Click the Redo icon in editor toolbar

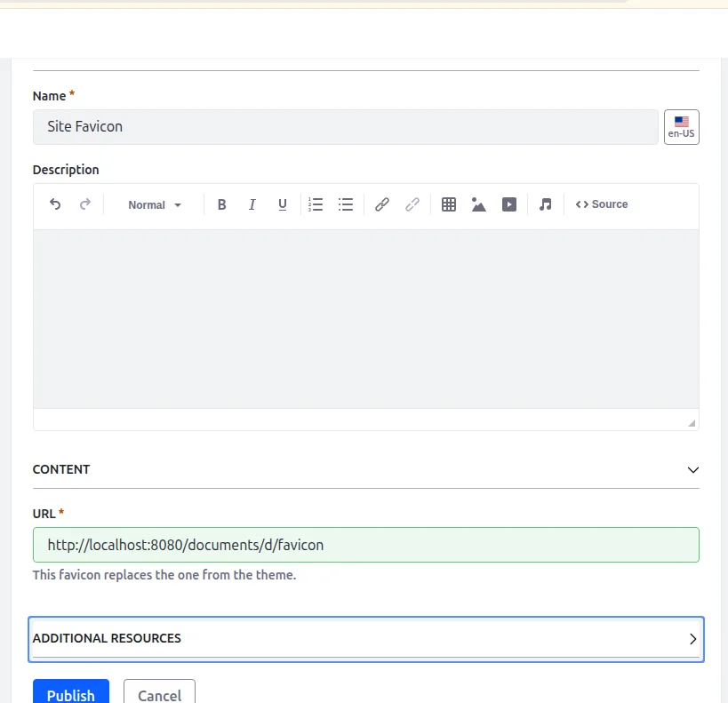85,204
